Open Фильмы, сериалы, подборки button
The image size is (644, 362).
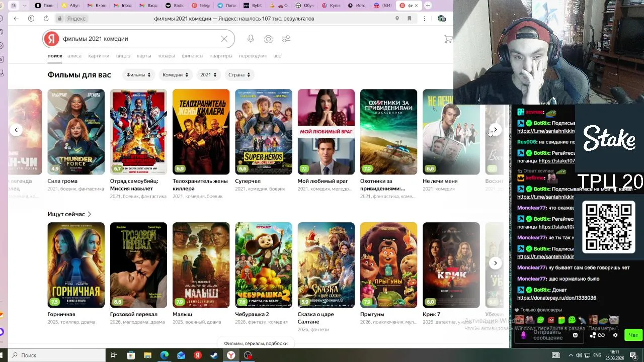click(x=256, y=343)
